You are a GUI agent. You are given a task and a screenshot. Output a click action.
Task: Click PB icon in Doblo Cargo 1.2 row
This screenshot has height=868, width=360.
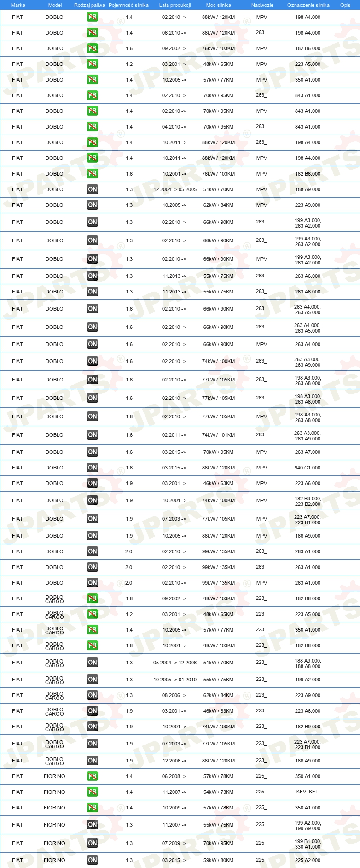click(x=93, y=614)
